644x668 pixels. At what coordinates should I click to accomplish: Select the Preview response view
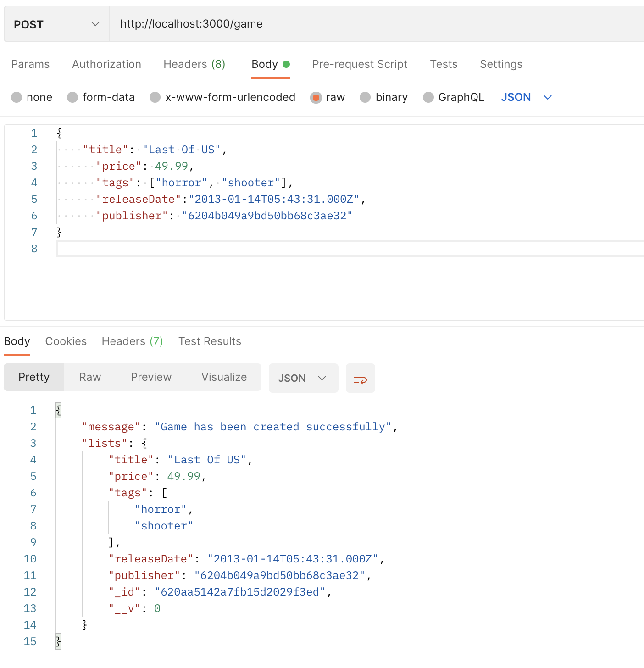[151, 377]
